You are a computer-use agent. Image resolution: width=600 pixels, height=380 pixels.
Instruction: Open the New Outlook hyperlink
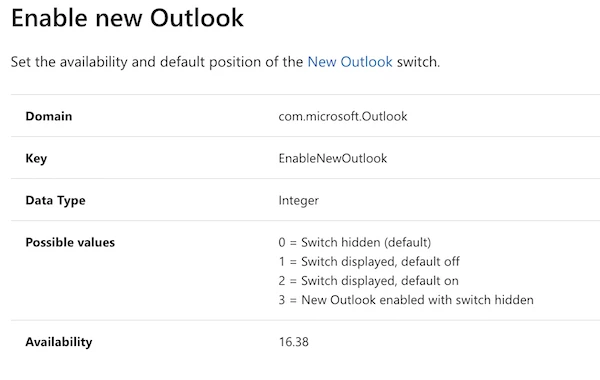pos(350,62)
